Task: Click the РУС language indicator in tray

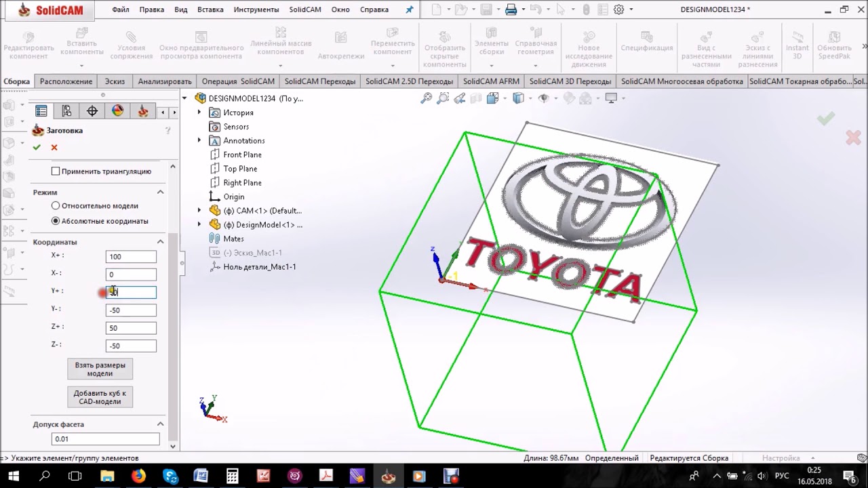Action: [x=782, y=476]
